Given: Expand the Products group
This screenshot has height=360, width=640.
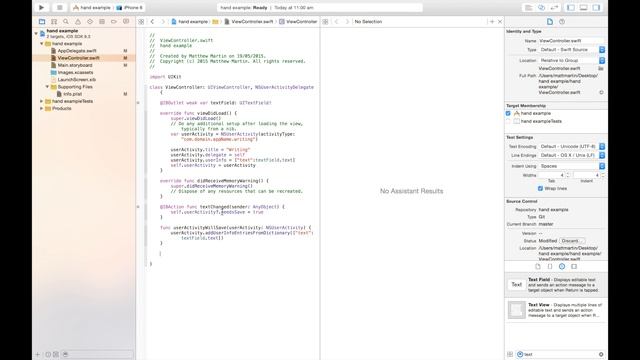Looking at the screenshot, I should coord(42,109).
